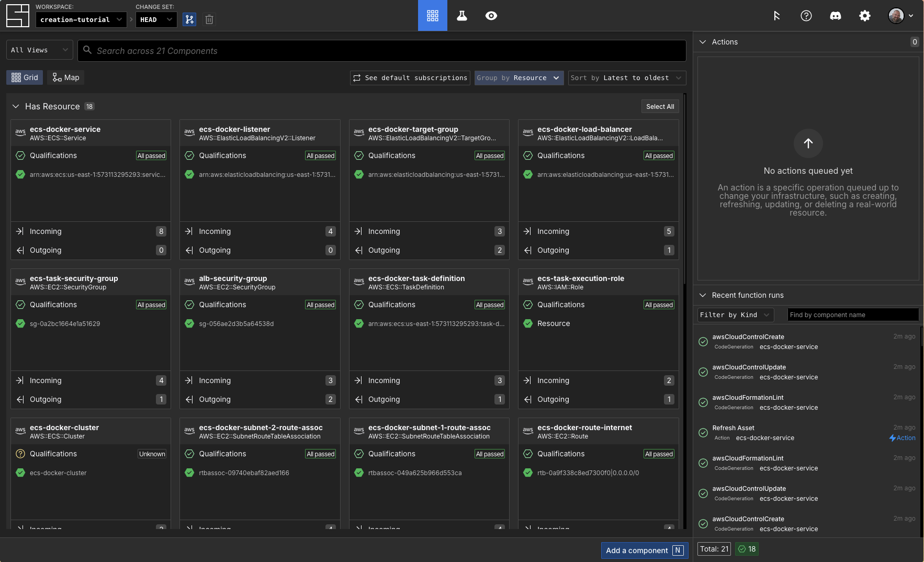Viewport: 924px width, 562px height.
Task: Open the All Views dropdown
Action: 39,50
